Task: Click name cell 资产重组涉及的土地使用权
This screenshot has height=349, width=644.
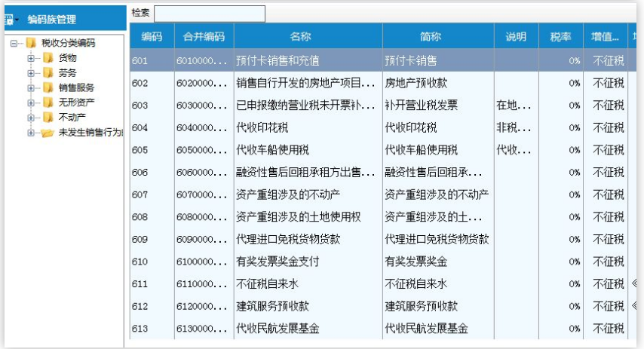Action: [x=308, y=217]
